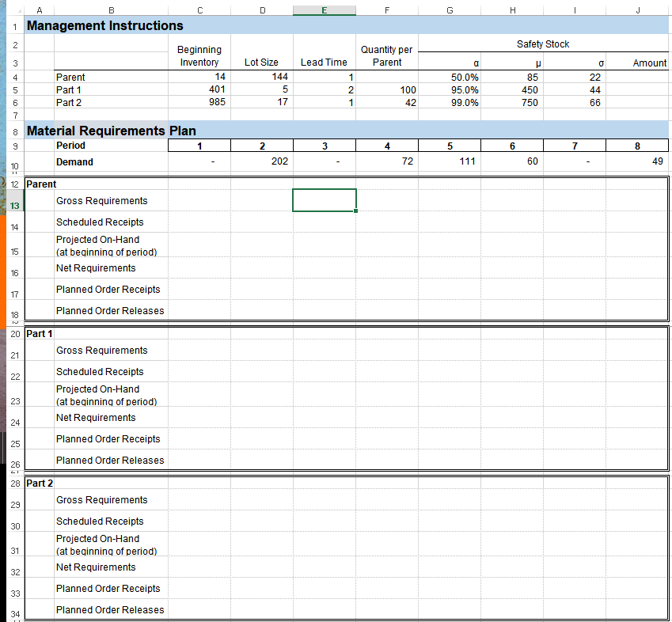The image size is (672, 622).
Task: Click the Period 8 column header cell
Action: click(x=637, y=146)
